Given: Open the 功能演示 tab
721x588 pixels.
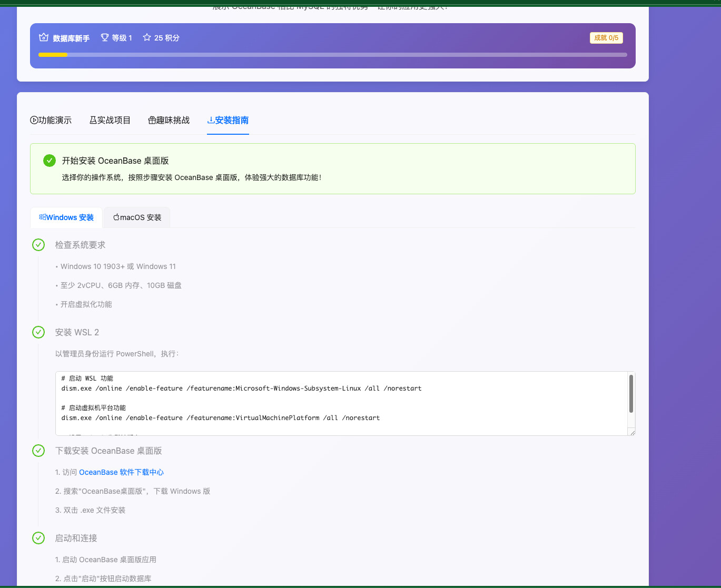Looking at the screenshot, I should point(51,120).
